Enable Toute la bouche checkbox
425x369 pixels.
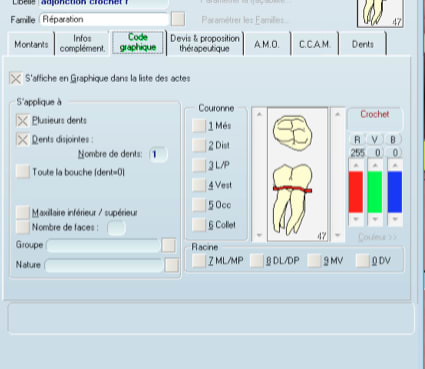point(22,172)
